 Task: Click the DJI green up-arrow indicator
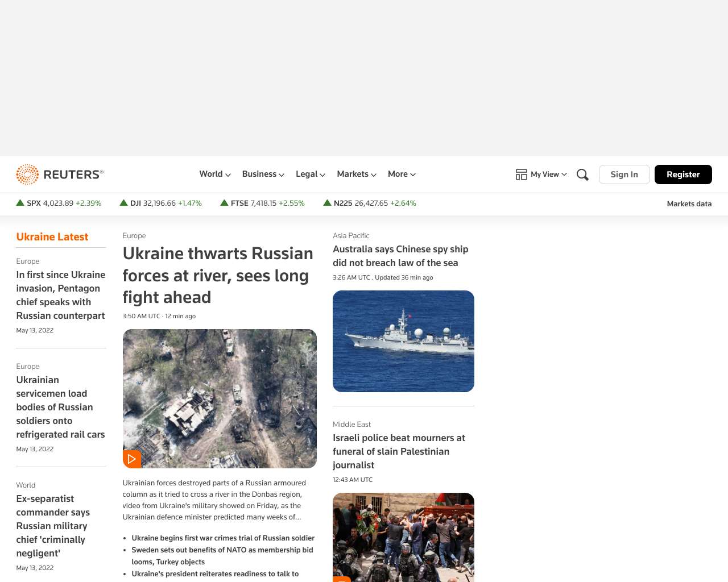[x=123, y=203]
